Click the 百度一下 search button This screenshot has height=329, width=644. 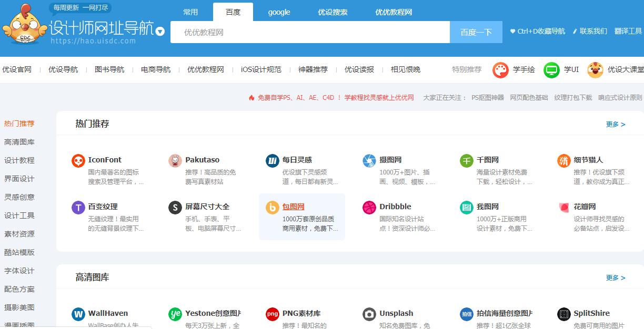coord(476,32)
